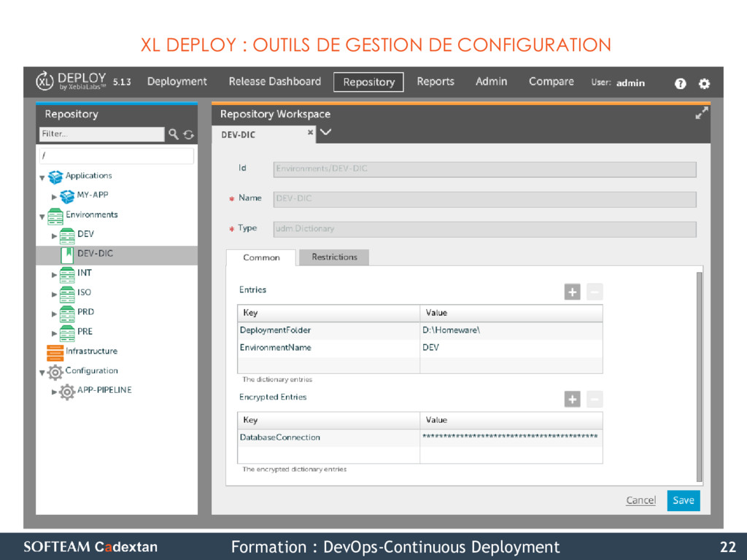The width and height of the screenshot is (747, 560).
Task: Click the orange Infrastructure icon
Action: click(55, 353)
